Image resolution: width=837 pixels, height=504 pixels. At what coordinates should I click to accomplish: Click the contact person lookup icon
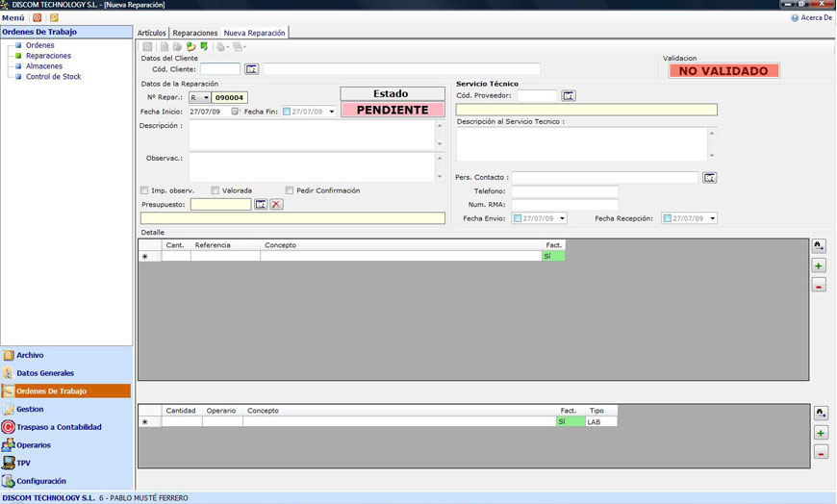coord(710,177)
